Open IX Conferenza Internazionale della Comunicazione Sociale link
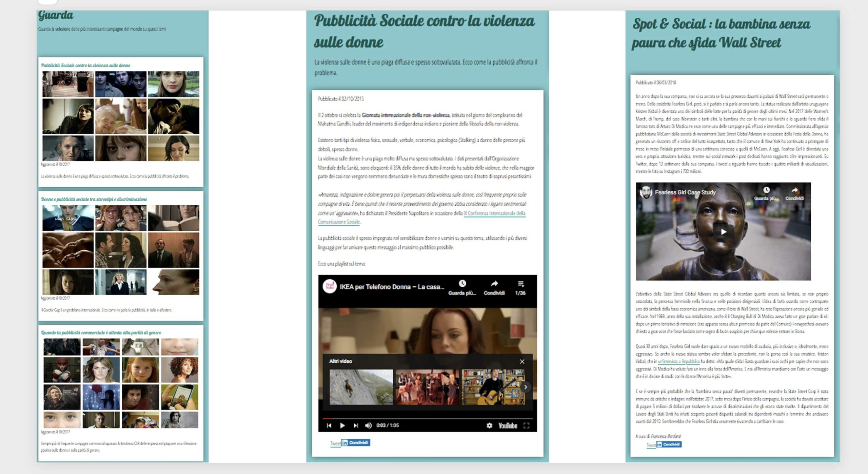Screen dimensions: 868x474 494,213
